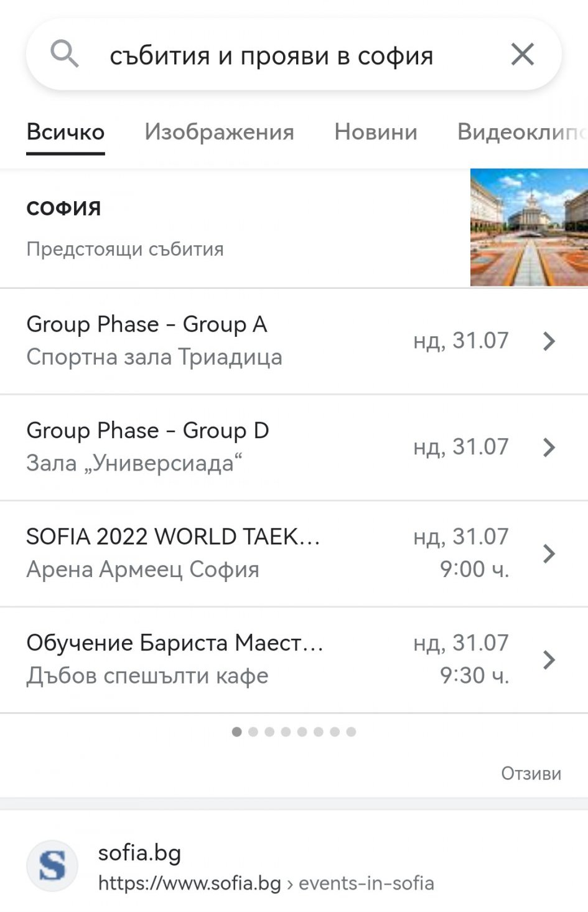
Task: Open event at Зала Универсиада
Action: click(147, 447)
